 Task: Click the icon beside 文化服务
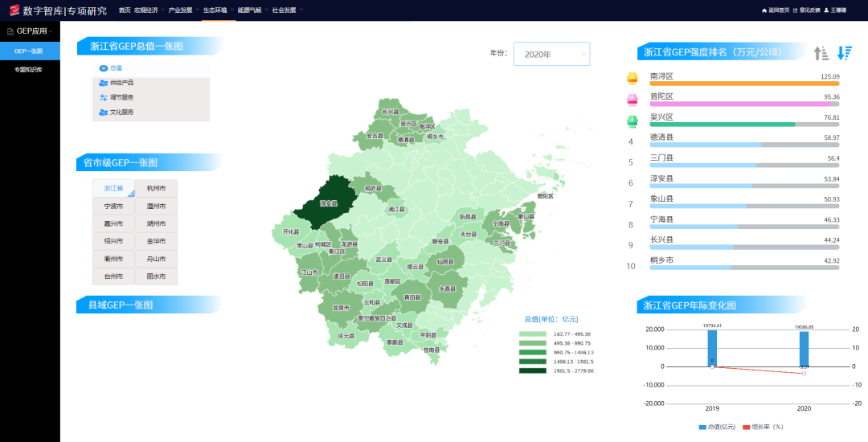(103, 113)
